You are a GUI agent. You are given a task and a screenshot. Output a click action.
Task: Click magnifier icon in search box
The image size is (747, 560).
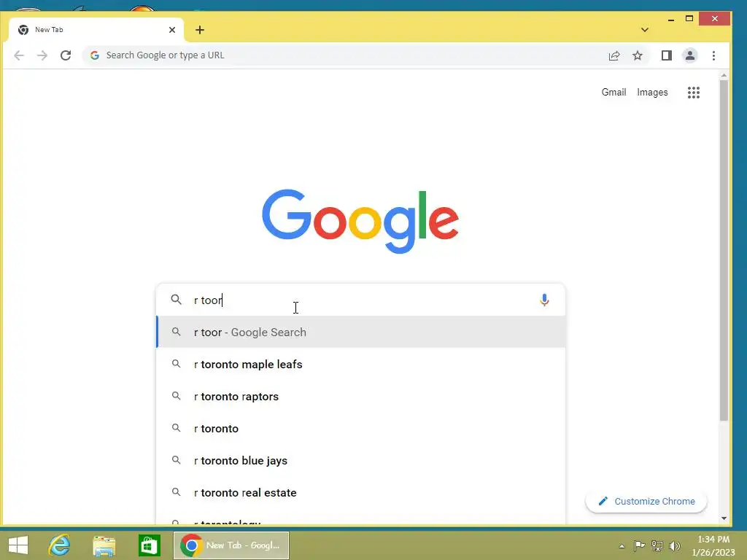(x=177, y=300)
